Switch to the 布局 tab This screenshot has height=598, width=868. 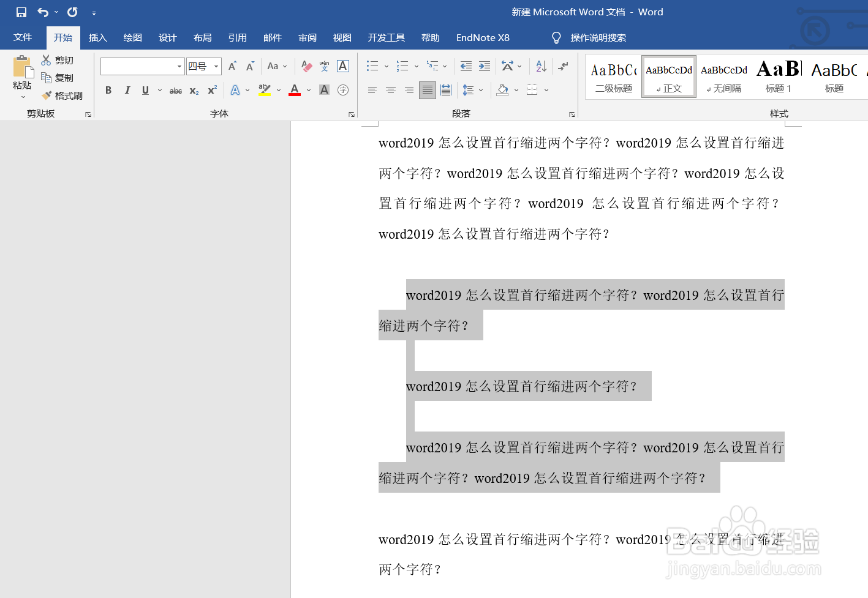pos(203,37)
